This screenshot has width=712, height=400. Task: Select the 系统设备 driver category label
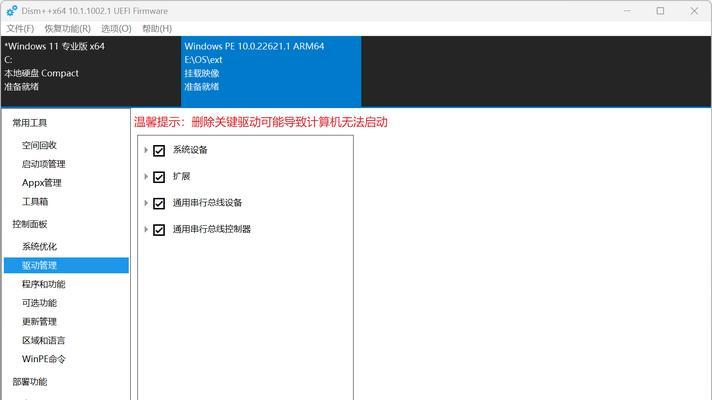(190, 150)
